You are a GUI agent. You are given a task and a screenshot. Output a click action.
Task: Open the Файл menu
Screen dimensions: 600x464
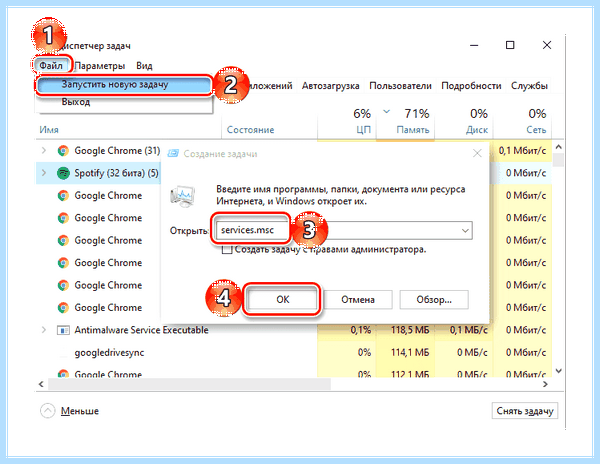51,65
